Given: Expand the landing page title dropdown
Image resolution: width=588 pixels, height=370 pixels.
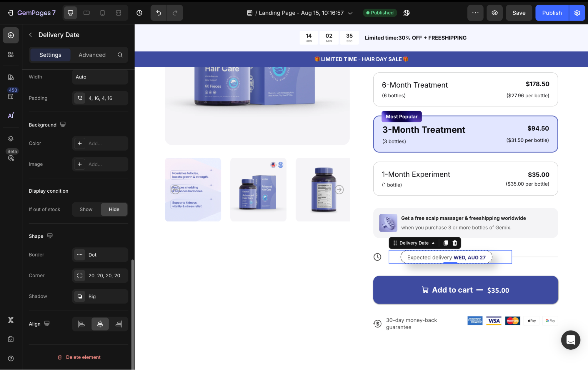Looking at the screenshot, I should 350,13.
